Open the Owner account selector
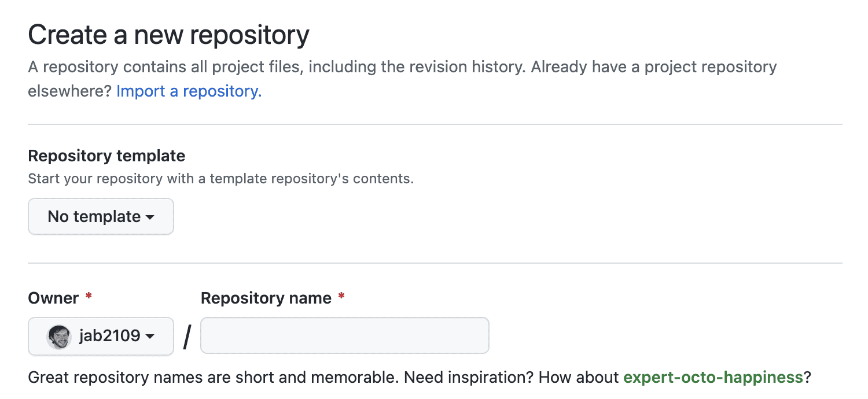The height and width of the screenshot is (399, 868). (101, 336)
